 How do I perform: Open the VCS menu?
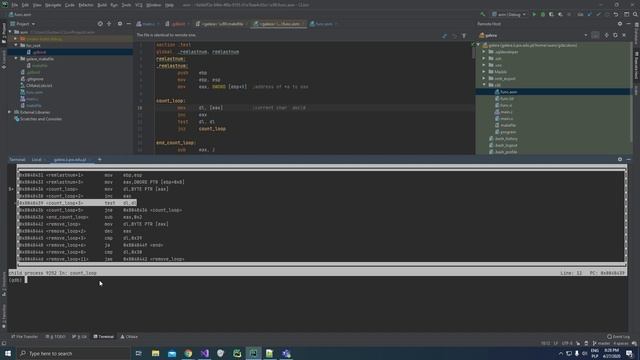click(139, 5)
